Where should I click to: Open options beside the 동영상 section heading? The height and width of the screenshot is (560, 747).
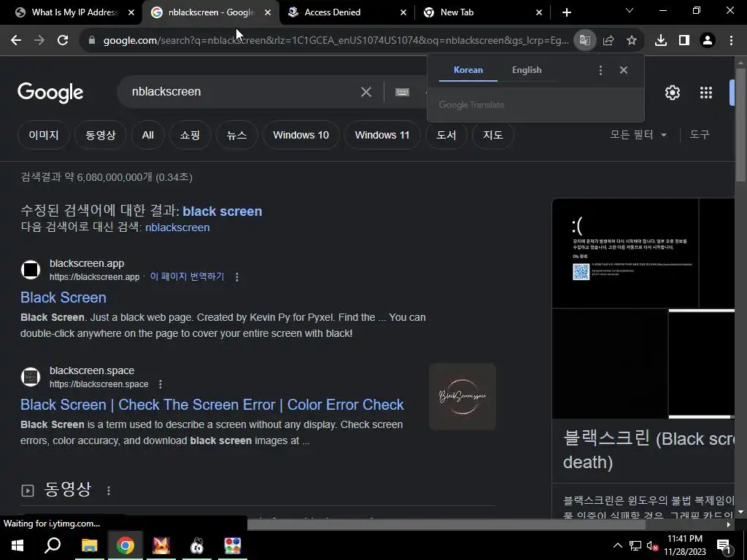[109, 491]
